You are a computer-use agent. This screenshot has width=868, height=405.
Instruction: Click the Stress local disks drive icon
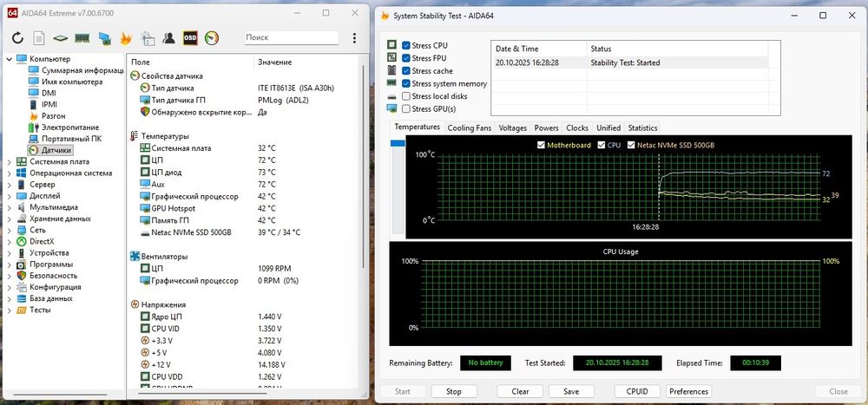tap(392, 96)
